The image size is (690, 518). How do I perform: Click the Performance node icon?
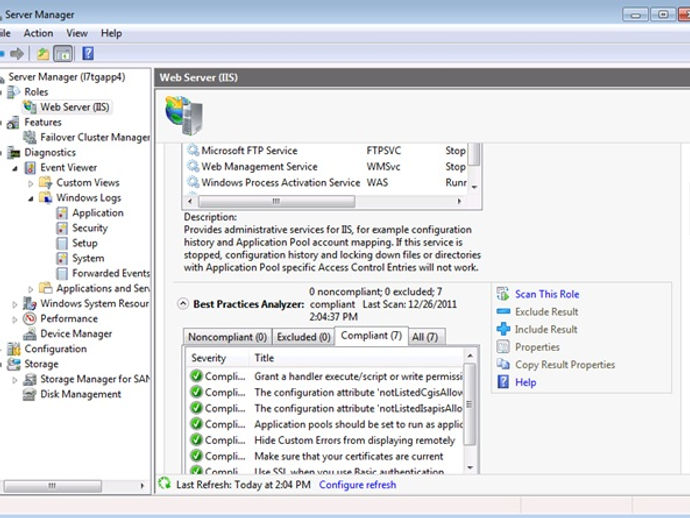[x=30, y=319]
